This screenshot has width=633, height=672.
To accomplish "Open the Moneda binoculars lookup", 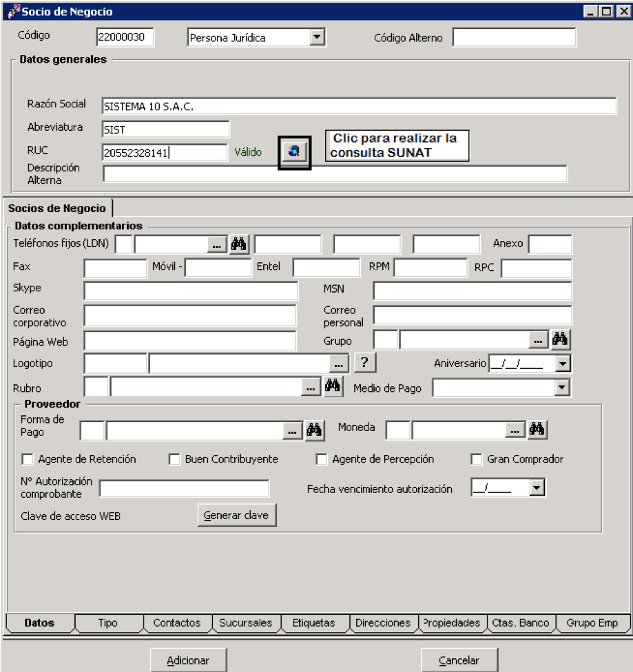I will [x=537, y=430].
